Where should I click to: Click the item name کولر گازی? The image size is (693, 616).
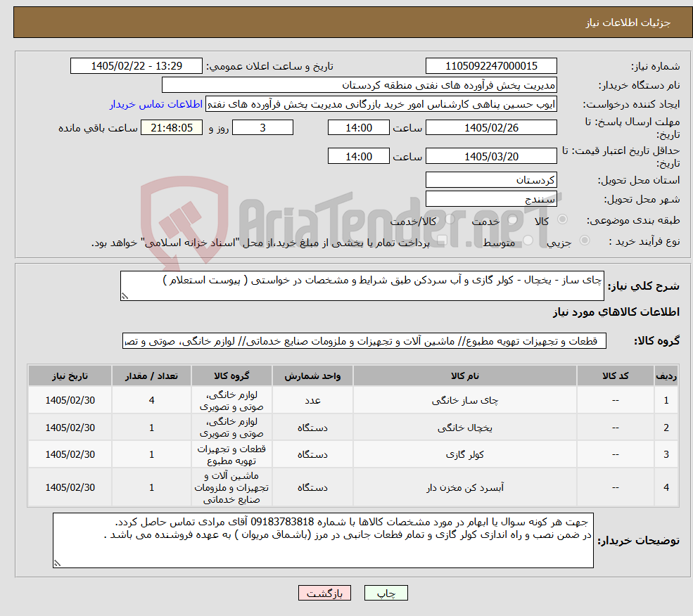point(465,454)
